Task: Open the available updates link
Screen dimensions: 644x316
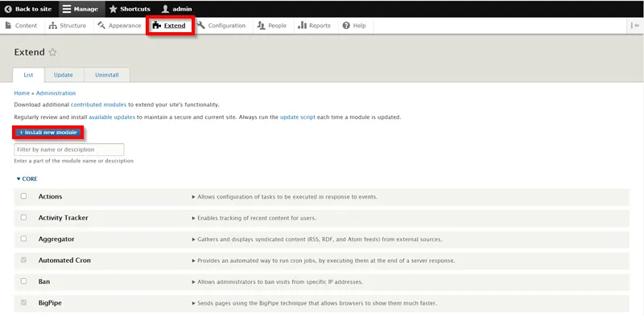Action: coord(112,117)
